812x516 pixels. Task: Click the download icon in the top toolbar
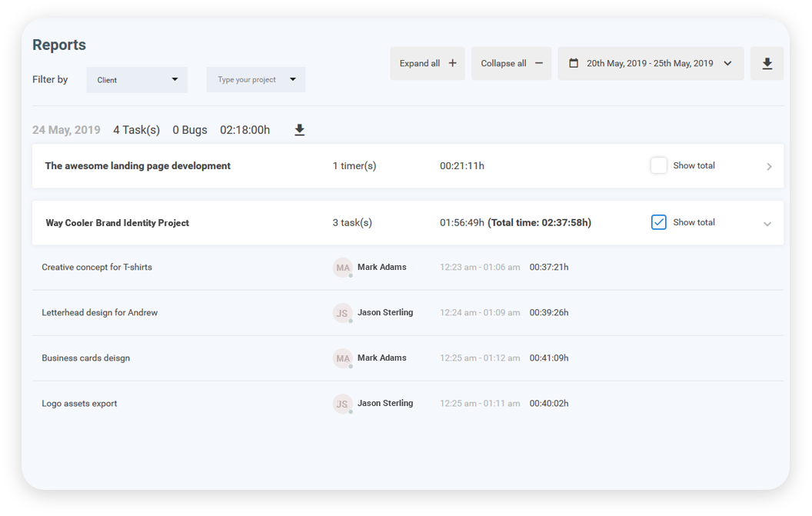[767, 64]
